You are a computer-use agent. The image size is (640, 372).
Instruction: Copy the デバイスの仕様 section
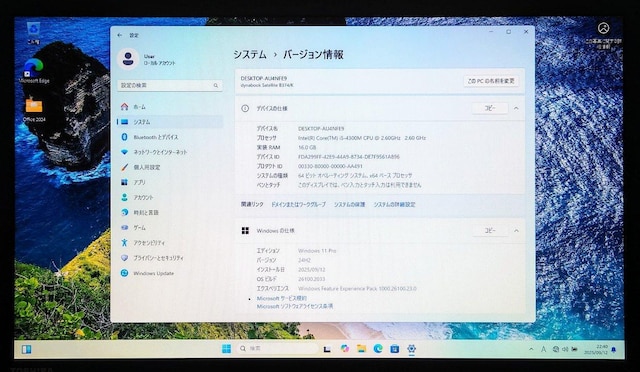[x=490, y=108]
